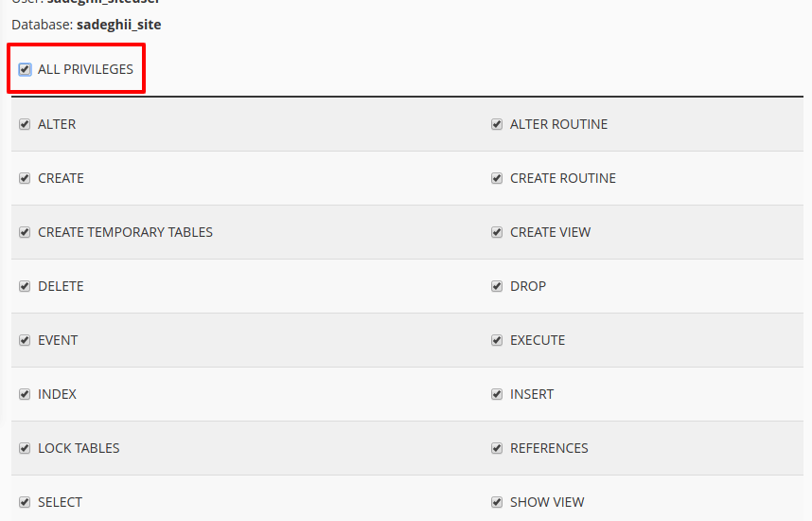Uncheck the SHOW VIEW privilege

coord(497,502)
